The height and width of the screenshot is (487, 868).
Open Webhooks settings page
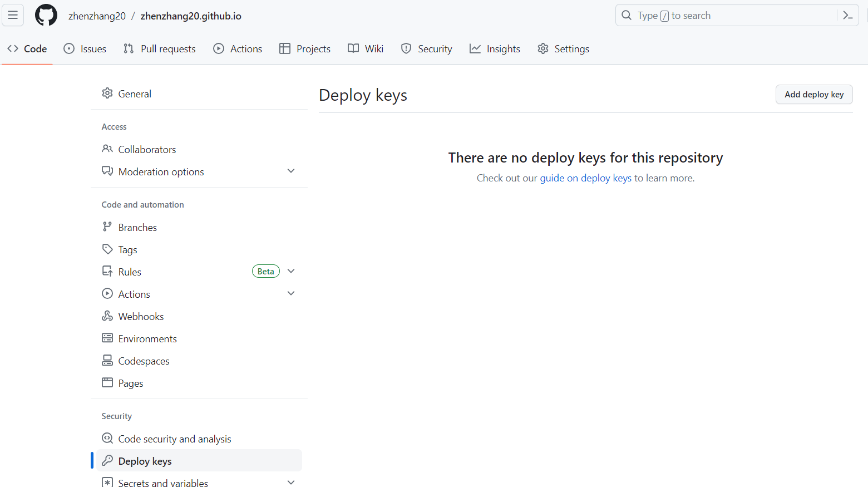pyautogui.click(x=199, y=316)
